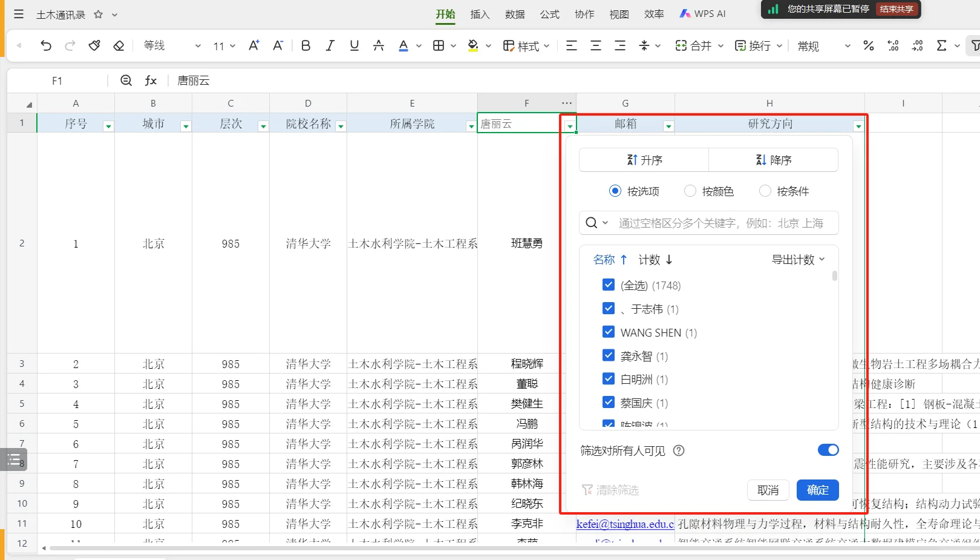This screenshot has height=560, width=980.
Task: Open the 数据 tab
Action: (x=515, y=14)
